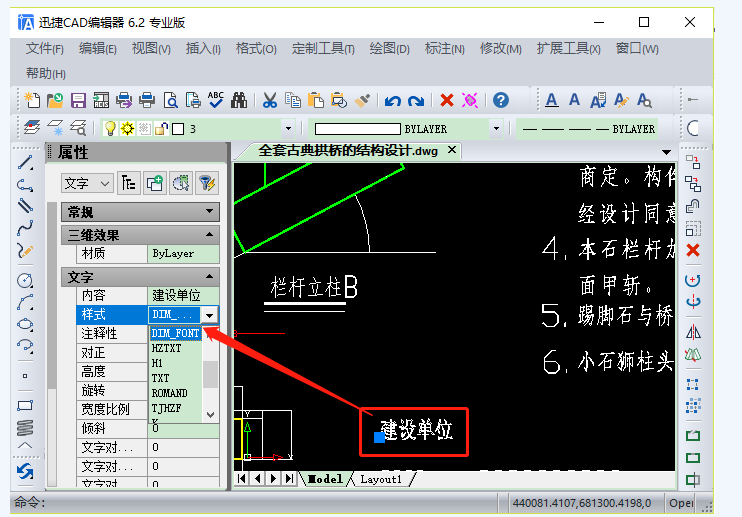The height and width of the screenshot is (517, 742).
Task: Open the BYLAYER linetype dropdown
Action: (x=587, y=129)
